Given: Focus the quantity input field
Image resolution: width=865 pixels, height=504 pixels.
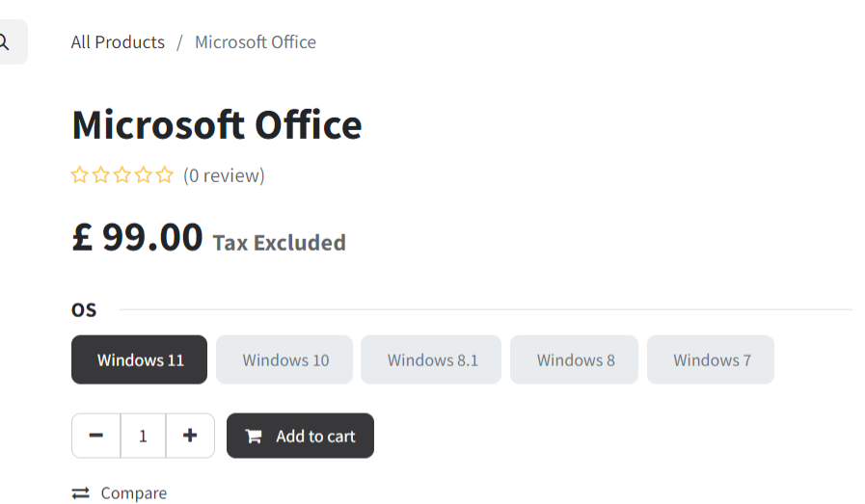Looking at the screenshot, I should (143, 436).
